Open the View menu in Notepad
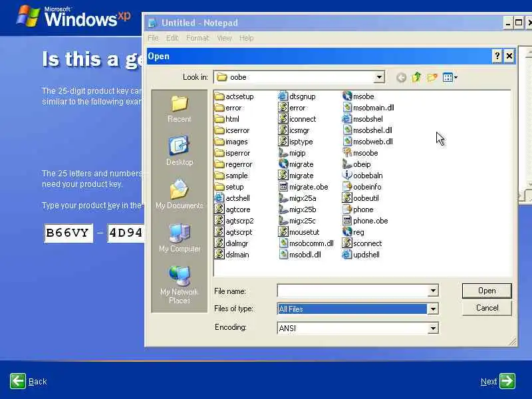Viewport: 532px width, 399px height. (224, 38)
